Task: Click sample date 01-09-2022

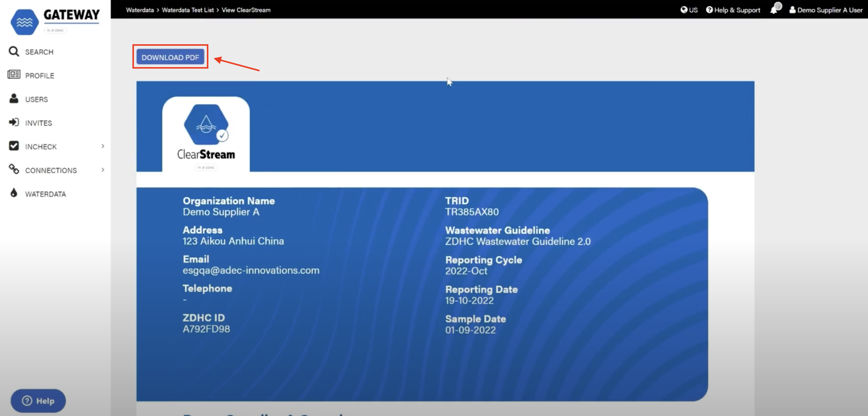Action: click(470, 330)
